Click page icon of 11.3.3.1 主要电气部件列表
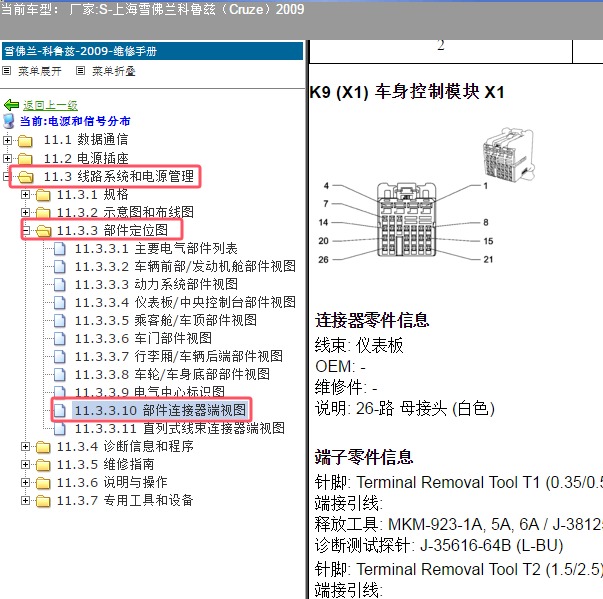 [x=60, y=249]
